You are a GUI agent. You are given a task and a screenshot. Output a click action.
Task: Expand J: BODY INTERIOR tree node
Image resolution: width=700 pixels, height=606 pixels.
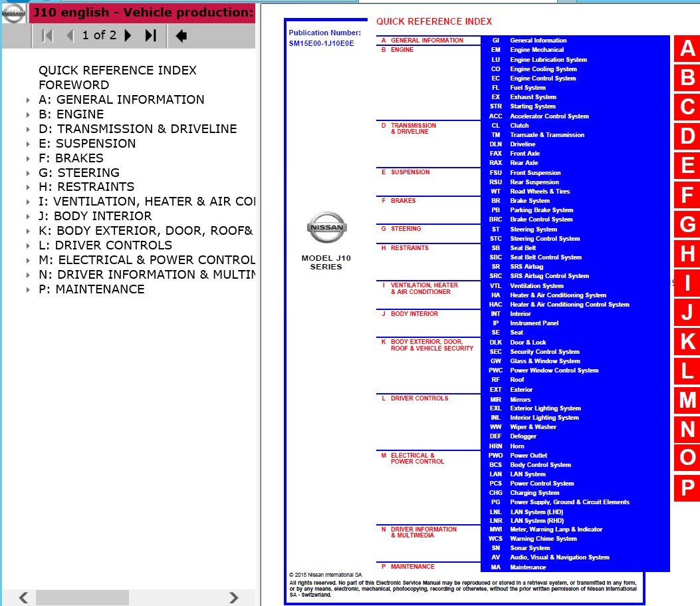(28, 217)
